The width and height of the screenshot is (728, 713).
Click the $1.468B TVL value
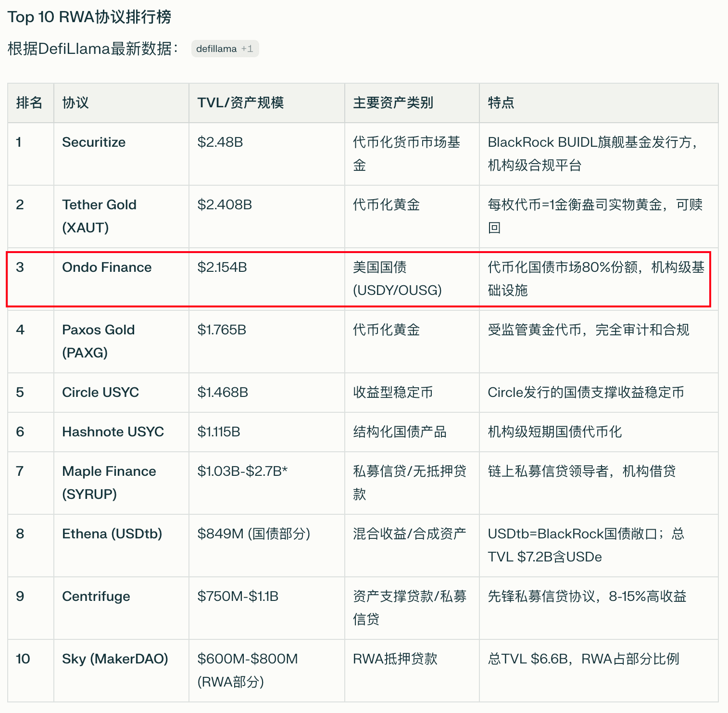[223, 392]
